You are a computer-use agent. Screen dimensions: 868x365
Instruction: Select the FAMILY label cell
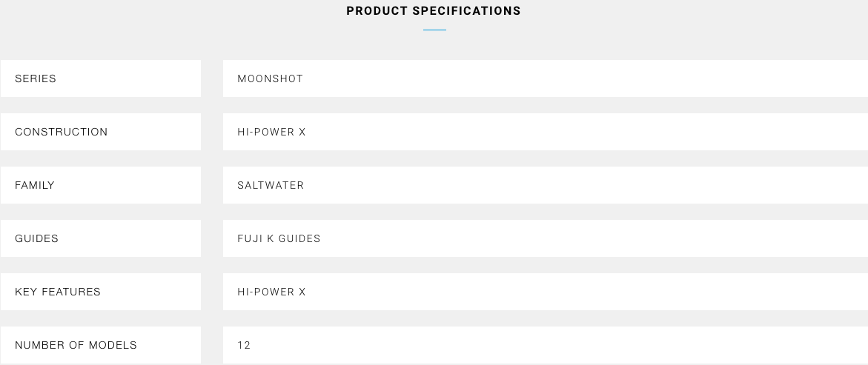[x=101, y=185]
